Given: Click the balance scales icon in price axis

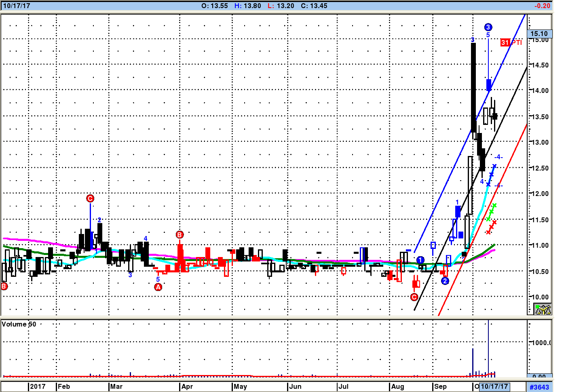Looking at the screenshot, I should pyautogui.click(x=543, y=310).
